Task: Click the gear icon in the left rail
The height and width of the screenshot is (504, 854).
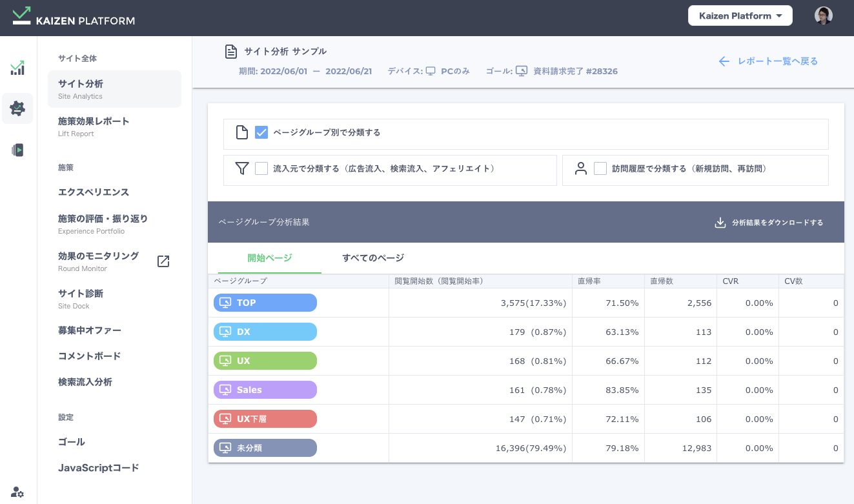Action: click(17, 108)
